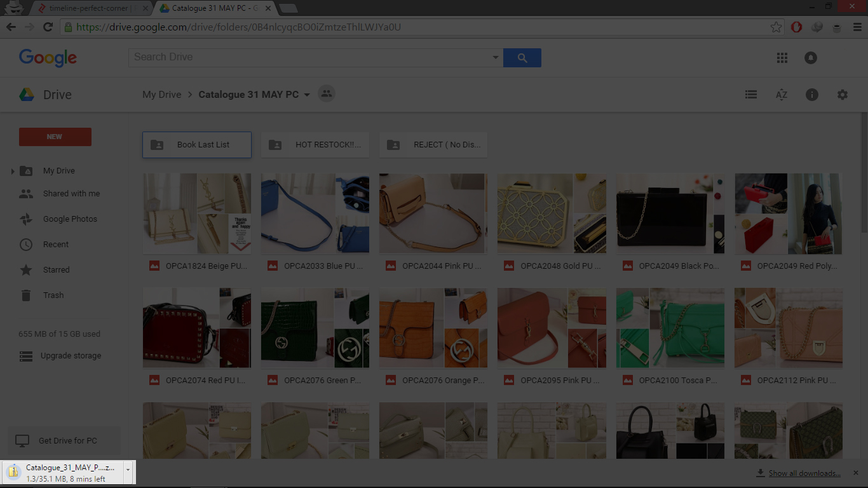This screenshot has width=868, height=488.
Task: Open the Starred section
Action: click(56, 270)
